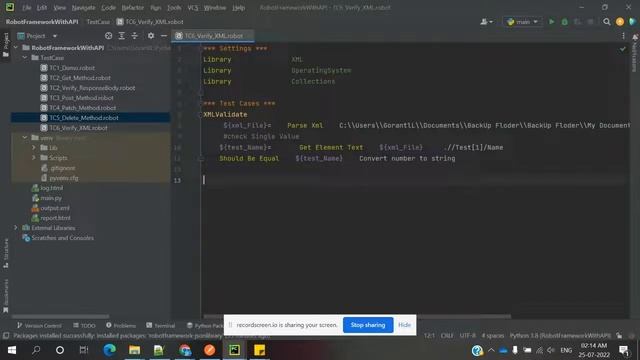This screenshot has width=640, height=360.
Task: Click the Hide link in sharing bar
Action: click(x=404, y=325)
